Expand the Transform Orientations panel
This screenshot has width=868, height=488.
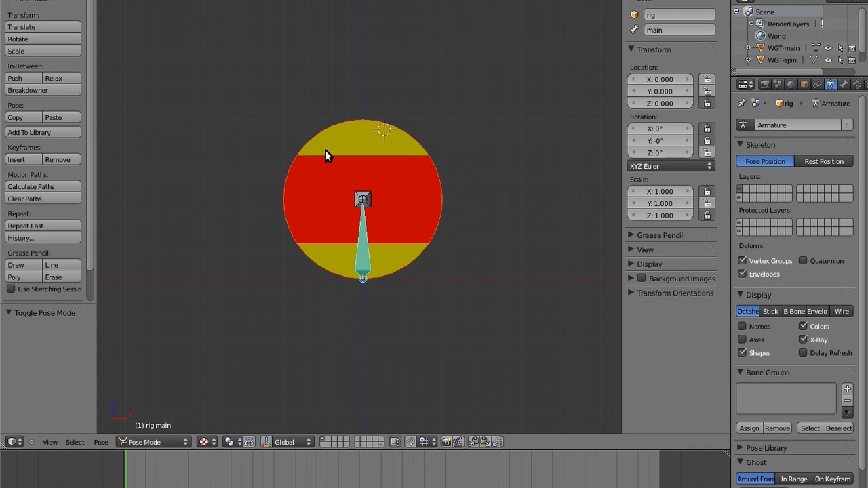pyautogui.click(x=631, y=293)
